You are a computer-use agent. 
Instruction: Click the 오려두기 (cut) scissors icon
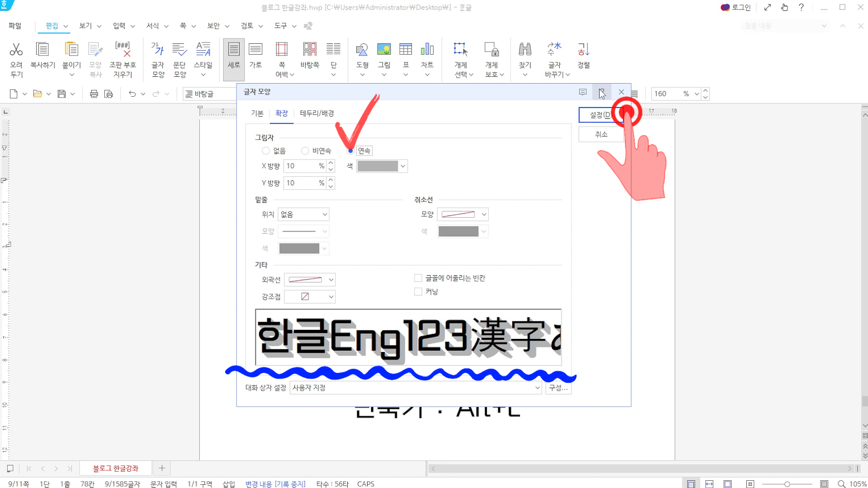pos(16,50)
